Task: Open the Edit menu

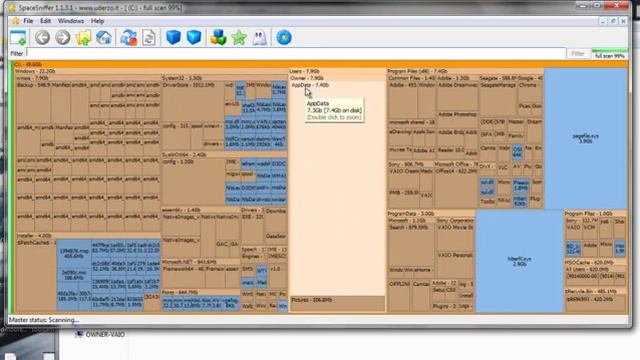Action: [45, 21]
